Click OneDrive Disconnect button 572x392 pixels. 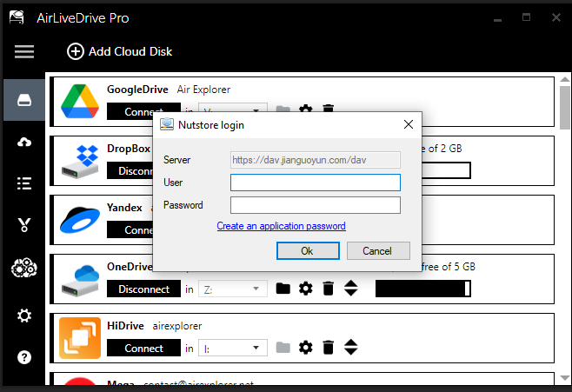[143, 289]
